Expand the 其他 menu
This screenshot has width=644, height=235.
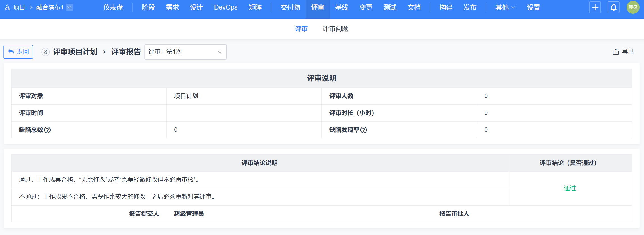pyautogui.click(x=505, y=8)
